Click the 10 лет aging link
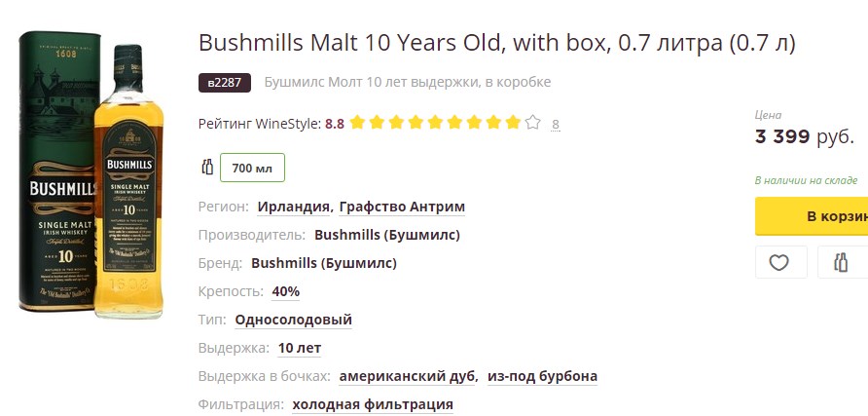This screenshot has width=868, height=416. click(x=300, y=349)
